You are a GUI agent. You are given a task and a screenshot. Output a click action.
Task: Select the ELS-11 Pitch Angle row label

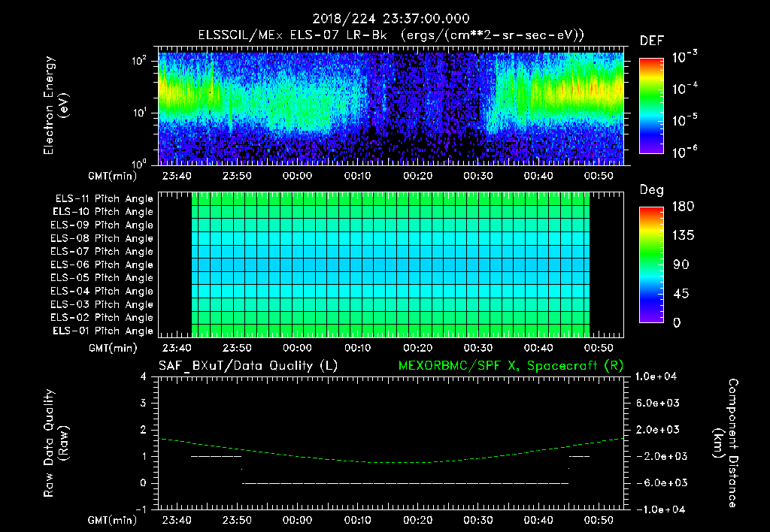click(104, 199)
